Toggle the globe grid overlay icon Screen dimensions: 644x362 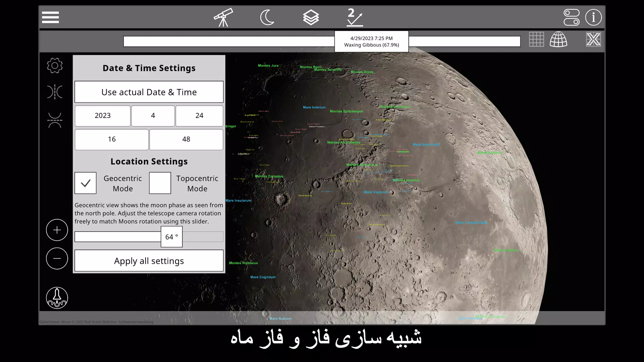coord(558,40)
